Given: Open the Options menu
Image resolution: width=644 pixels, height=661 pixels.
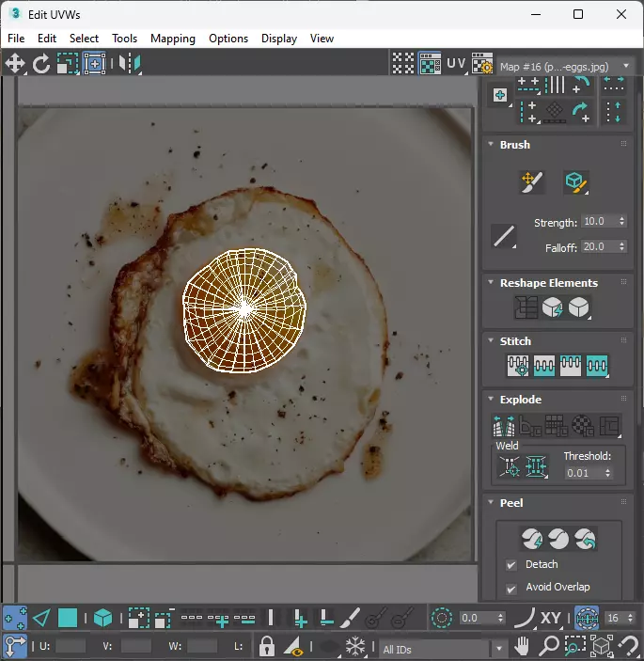Looking at the screenshot, I should [x=228, y=39].
